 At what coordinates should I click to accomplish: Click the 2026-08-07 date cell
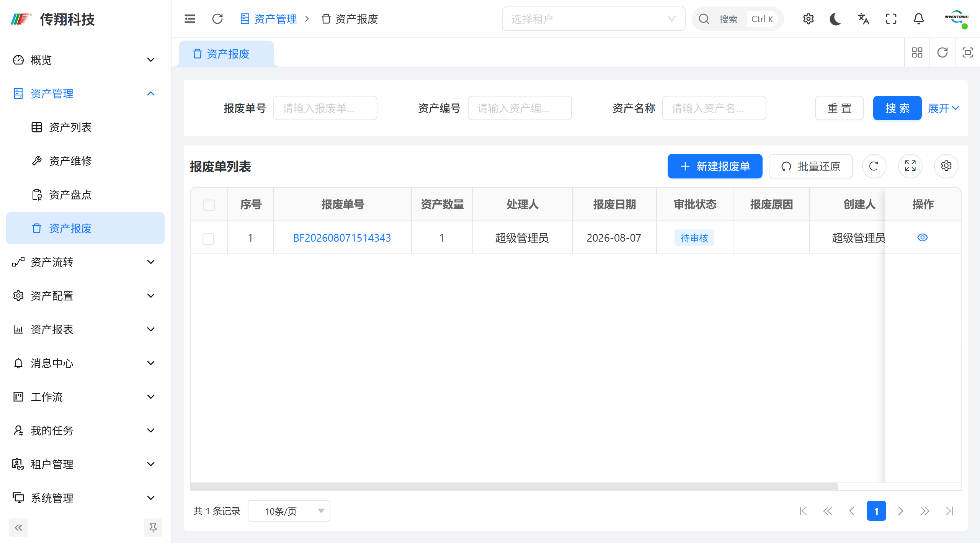614,238
